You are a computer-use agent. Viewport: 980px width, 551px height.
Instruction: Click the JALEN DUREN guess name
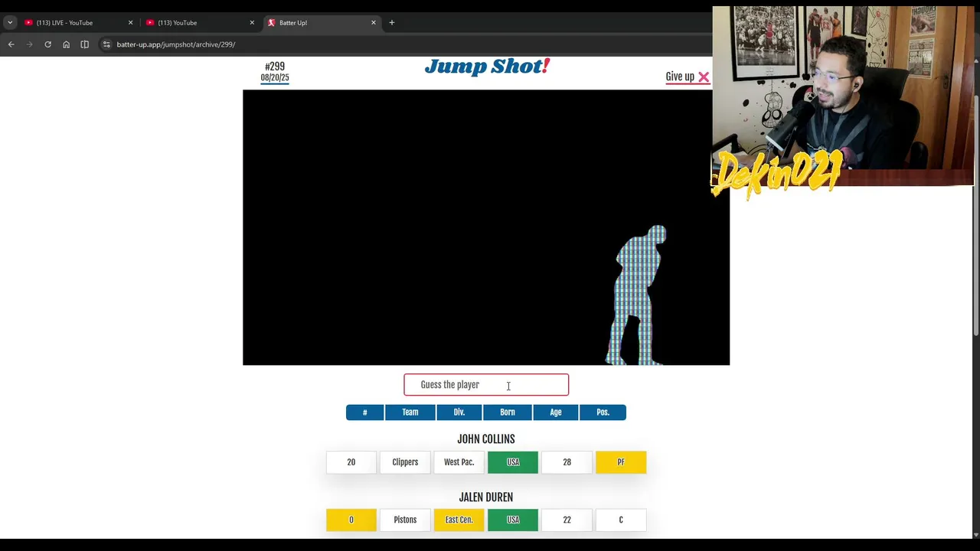[486, 497]
